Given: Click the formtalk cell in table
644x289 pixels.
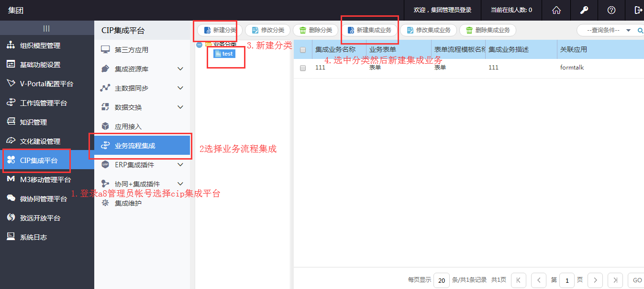Looking at the screenshot, I should coord(572,68).
